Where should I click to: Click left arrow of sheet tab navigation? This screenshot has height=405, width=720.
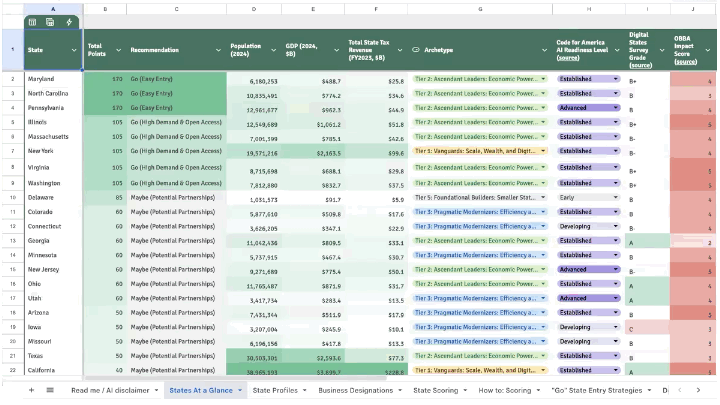tap(680, 390)
